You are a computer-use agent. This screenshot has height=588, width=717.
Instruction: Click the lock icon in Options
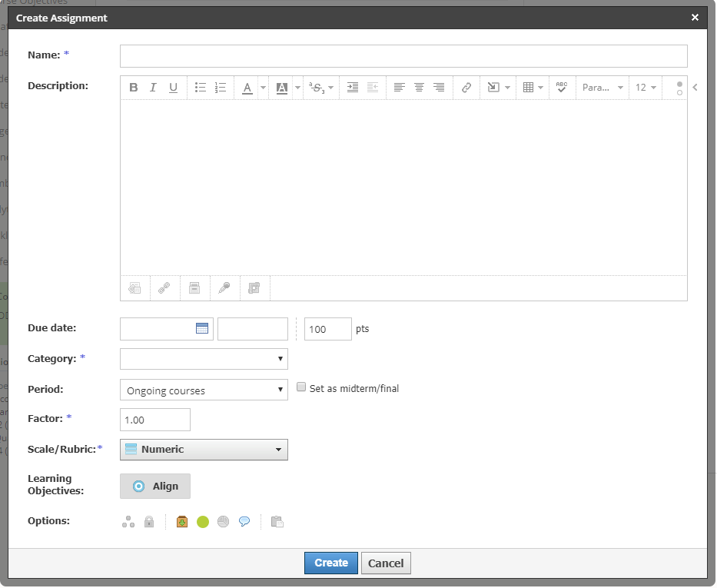click(149, 522)
